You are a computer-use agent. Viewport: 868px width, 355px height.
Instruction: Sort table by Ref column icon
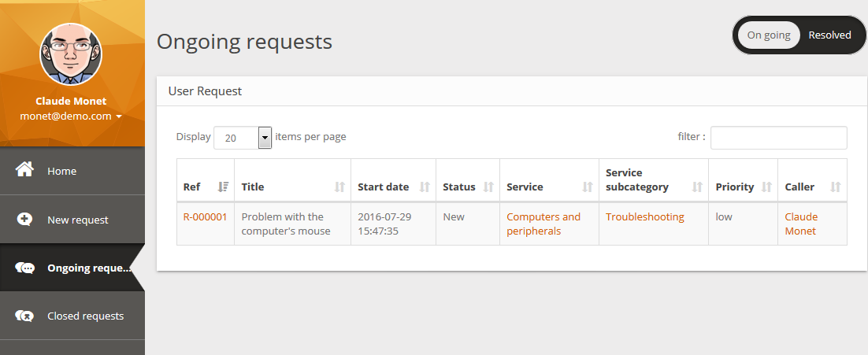[x=223, y=187]
